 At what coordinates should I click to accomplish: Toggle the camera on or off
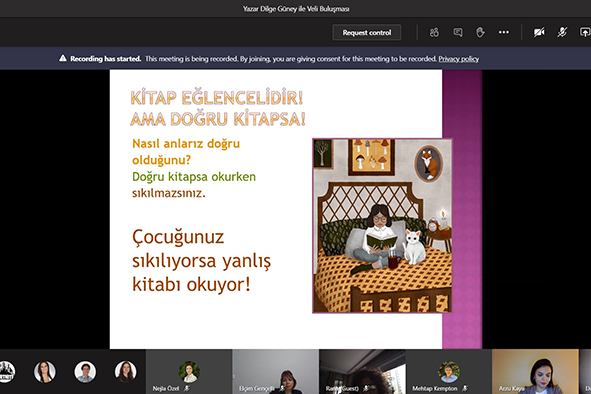539,32
